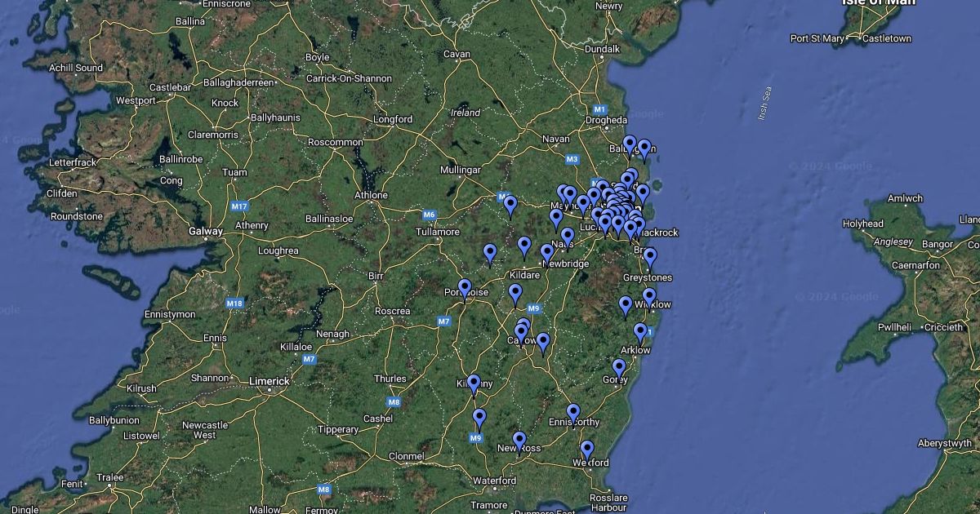Click the M3 motorway shield below Navan
The width and height of the screenshot is (980, 514).
572,159
